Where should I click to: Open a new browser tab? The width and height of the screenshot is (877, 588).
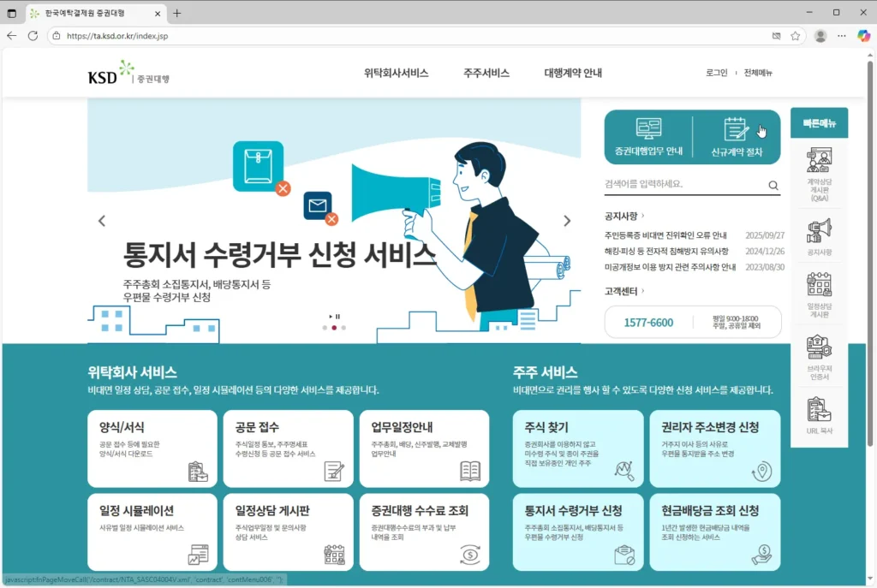point(176,14)
